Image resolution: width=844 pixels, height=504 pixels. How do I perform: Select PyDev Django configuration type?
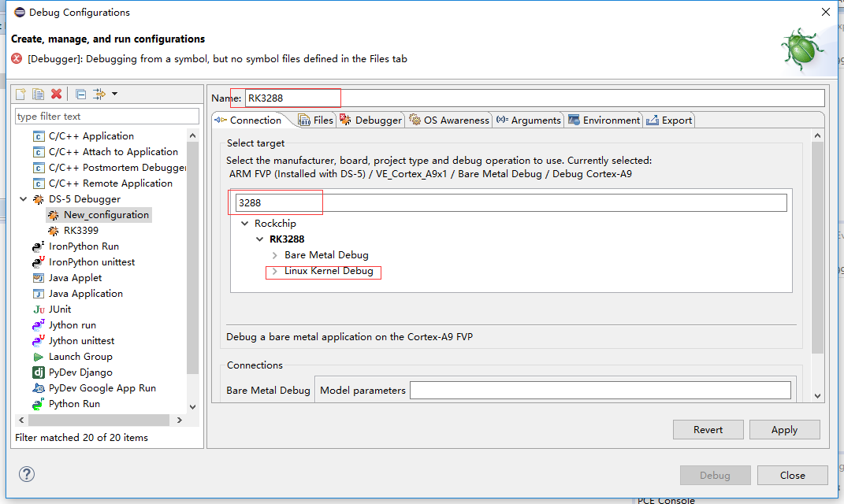[80, 372]
